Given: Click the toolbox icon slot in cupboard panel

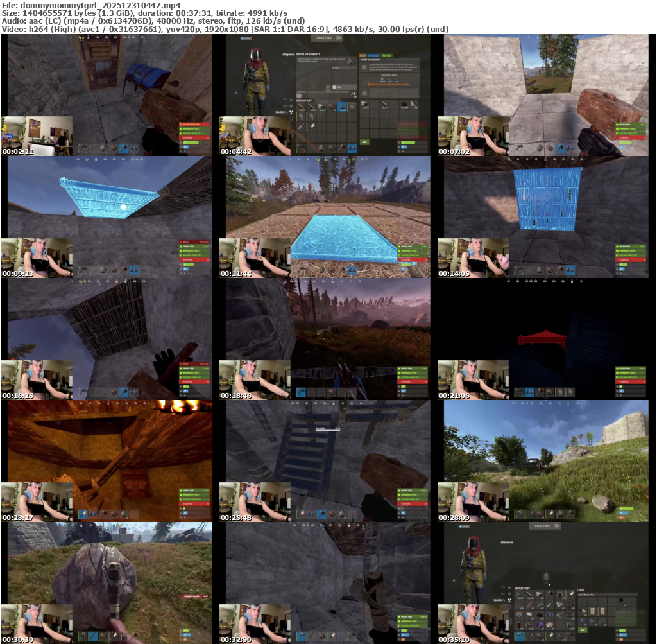Looking at the screenshot, I should pyautogui.click(x=364, y=93).
